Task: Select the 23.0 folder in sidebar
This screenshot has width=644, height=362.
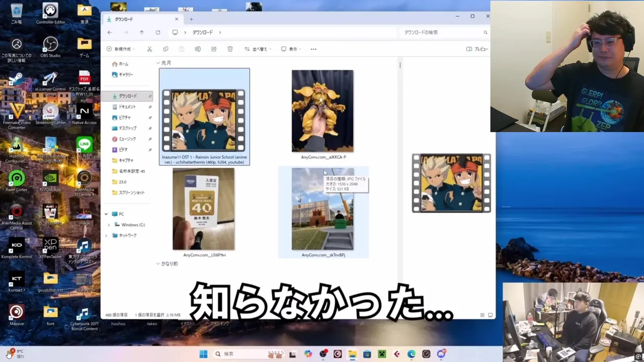Action: [119, 182]
